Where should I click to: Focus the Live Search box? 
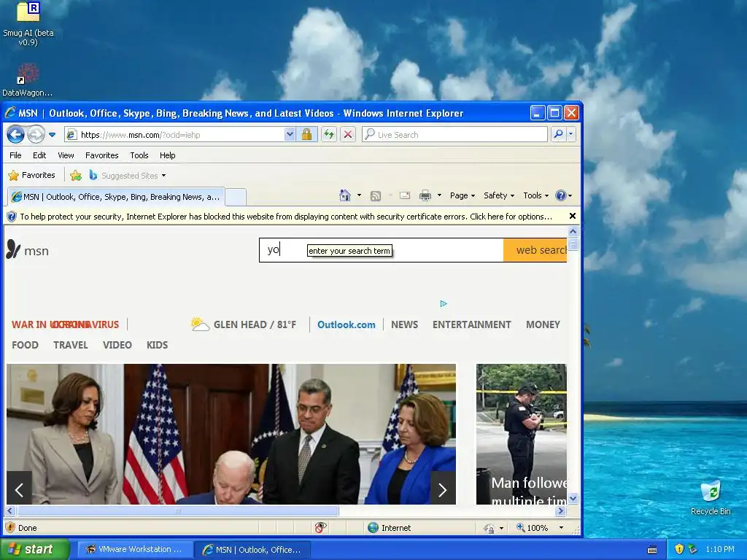tap(454, 135)
